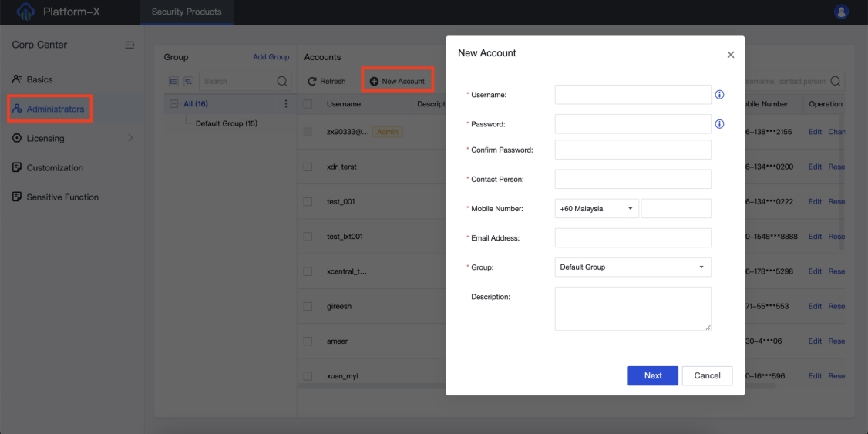Click the Description text area
The image size is (868, 434).
pyautogui.click(x=633, y=308)
